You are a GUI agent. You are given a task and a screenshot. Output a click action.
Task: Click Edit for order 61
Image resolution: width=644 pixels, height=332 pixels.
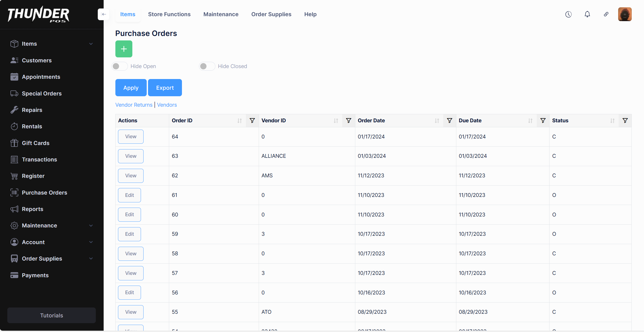(x=129, y=195)
